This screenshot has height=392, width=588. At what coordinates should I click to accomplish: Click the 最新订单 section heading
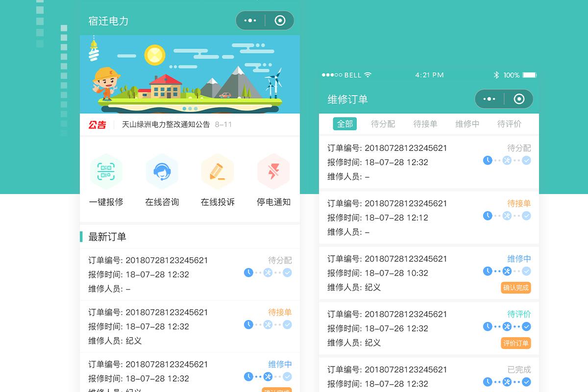tap(107, 237)
